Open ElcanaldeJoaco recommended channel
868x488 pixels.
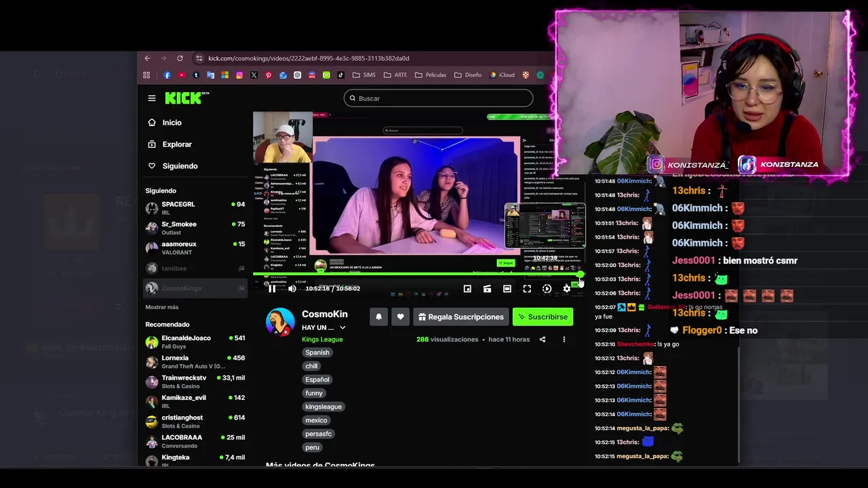click(195, 342)
